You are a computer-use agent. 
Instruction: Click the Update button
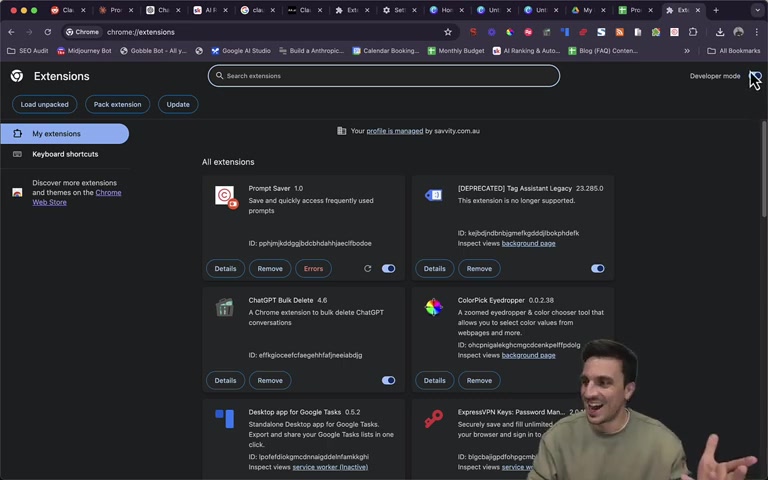[178, 104]
